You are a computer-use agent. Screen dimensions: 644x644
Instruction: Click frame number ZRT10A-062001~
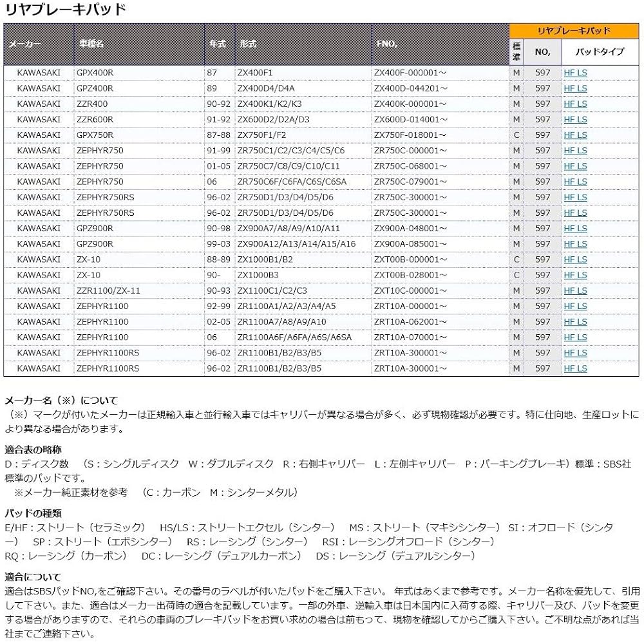410,322
